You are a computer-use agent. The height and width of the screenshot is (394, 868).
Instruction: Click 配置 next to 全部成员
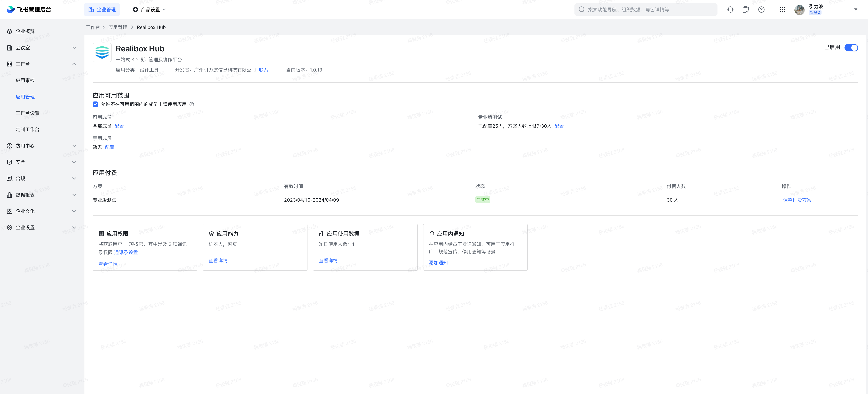[x=119, y=126]
